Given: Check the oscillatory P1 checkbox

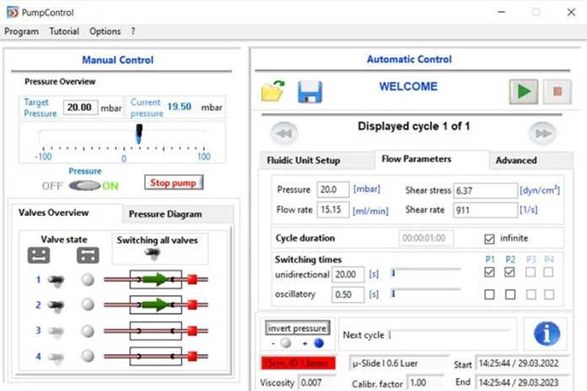Looking at the screenshot, I should point(489,294).
